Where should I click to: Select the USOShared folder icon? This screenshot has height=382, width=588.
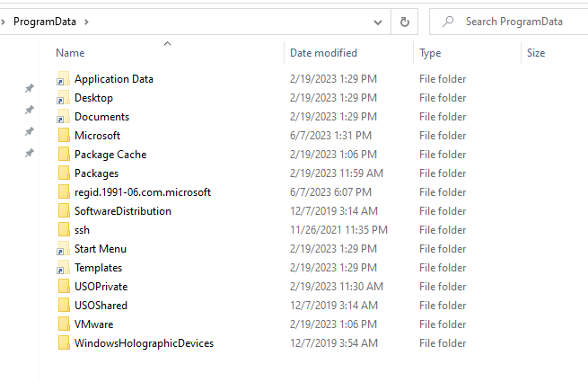pos(64,306)
